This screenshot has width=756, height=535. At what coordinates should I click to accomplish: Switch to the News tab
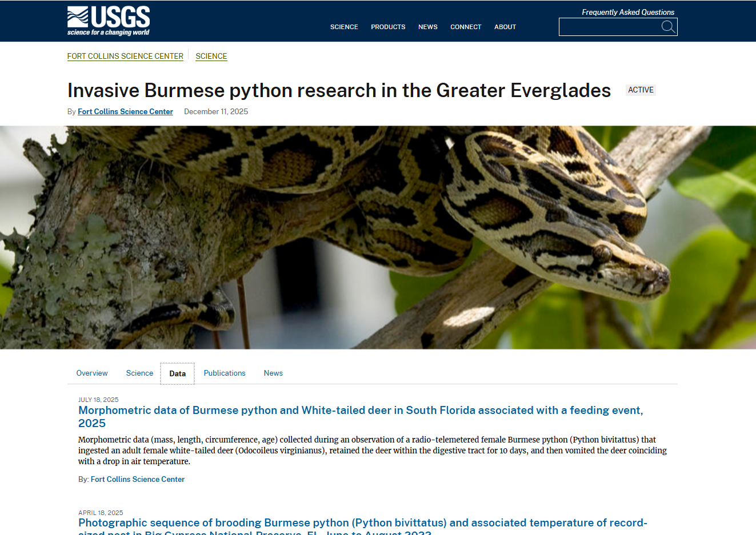(x=273, y=373)
